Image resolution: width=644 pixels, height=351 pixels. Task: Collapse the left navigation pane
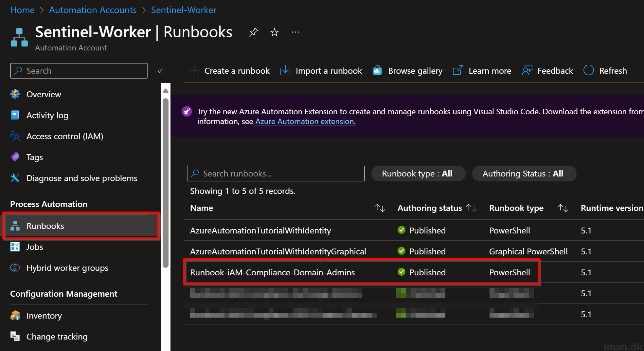point(160,71)
